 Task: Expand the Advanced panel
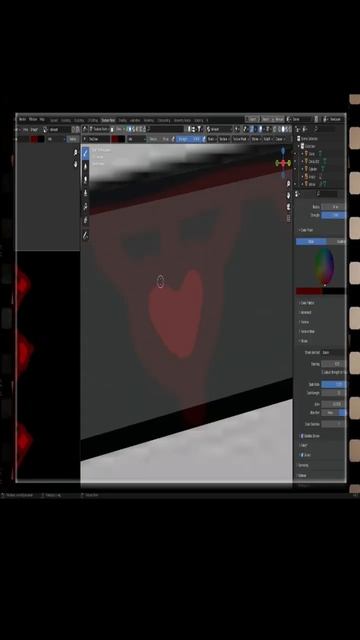click(305, 312)
